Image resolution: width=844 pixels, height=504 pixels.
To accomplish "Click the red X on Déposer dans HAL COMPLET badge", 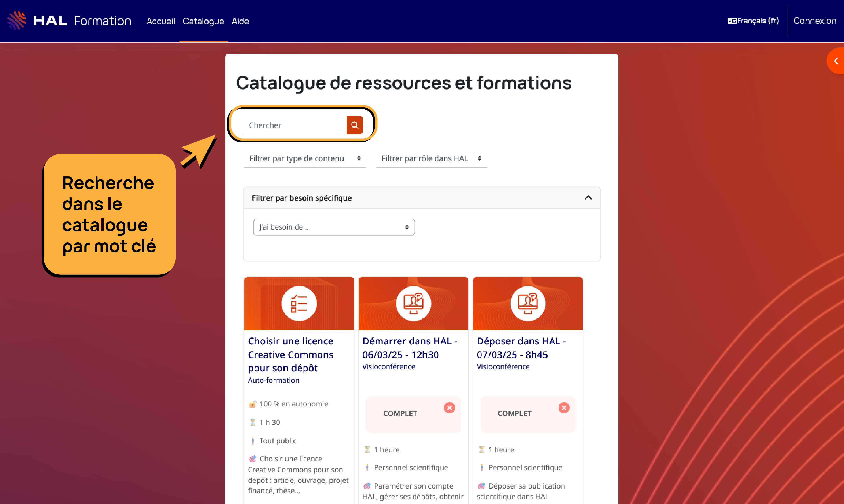I will [564, 408].
